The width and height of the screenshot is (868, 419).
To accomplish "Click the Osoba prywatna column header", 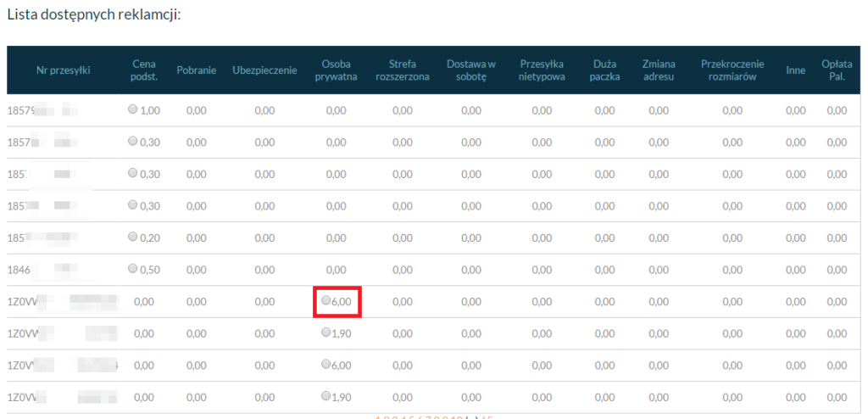I will point(336,70).
